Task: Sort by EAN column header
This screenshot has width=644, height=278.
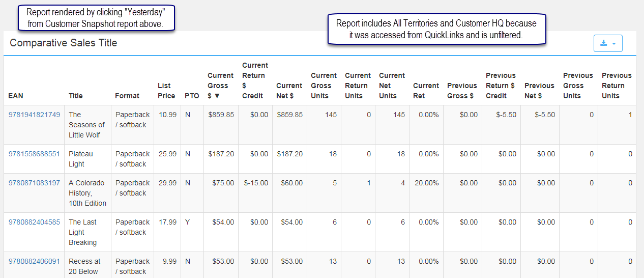Action: [16, 96]
